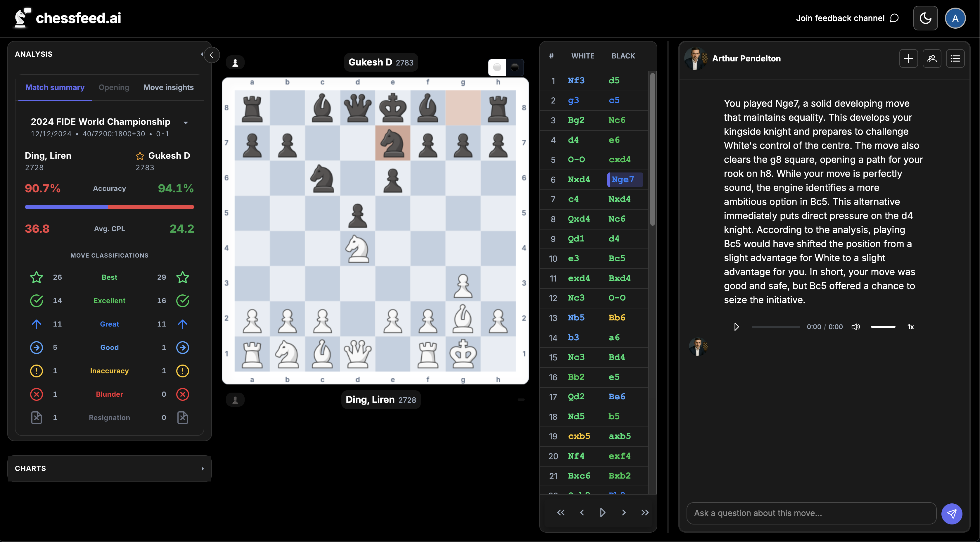Toggle dark mode with the moon icon
980x542 pixels.
tap(926, 18)
